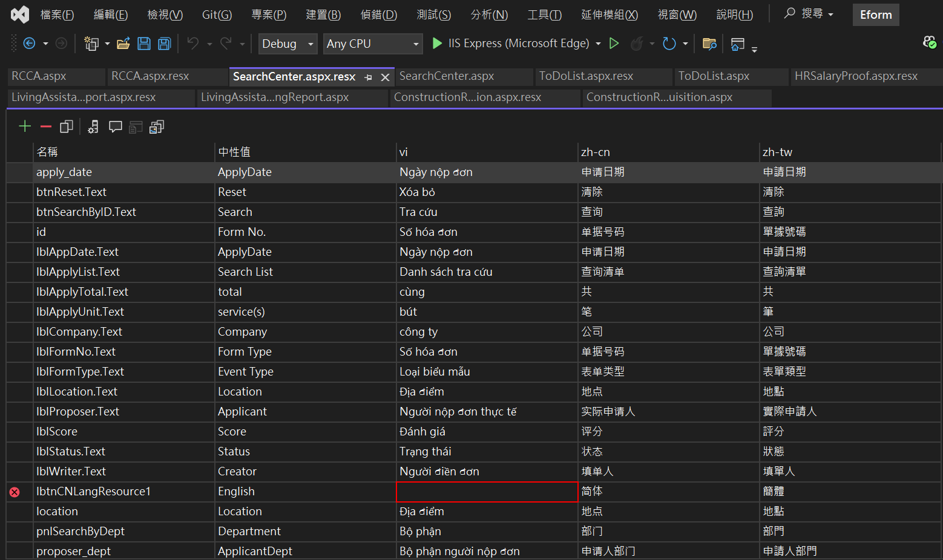Switch to the ToDoList.aspx.resx tab
Screen dimensions: 943x560
coord(586,76)
